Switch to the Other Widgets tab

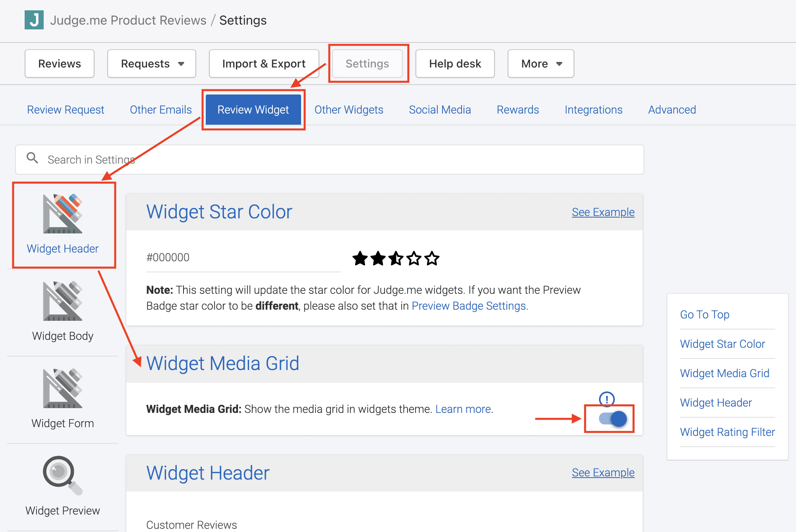(x=349, y=110)
